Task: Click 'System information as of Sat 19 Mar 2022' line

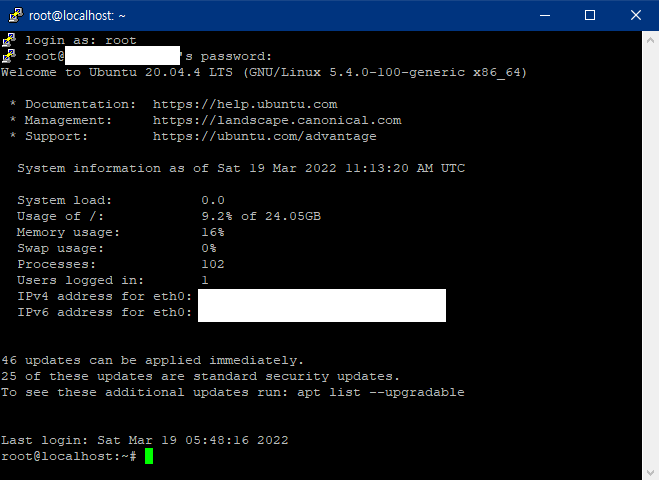Action: 241,168
